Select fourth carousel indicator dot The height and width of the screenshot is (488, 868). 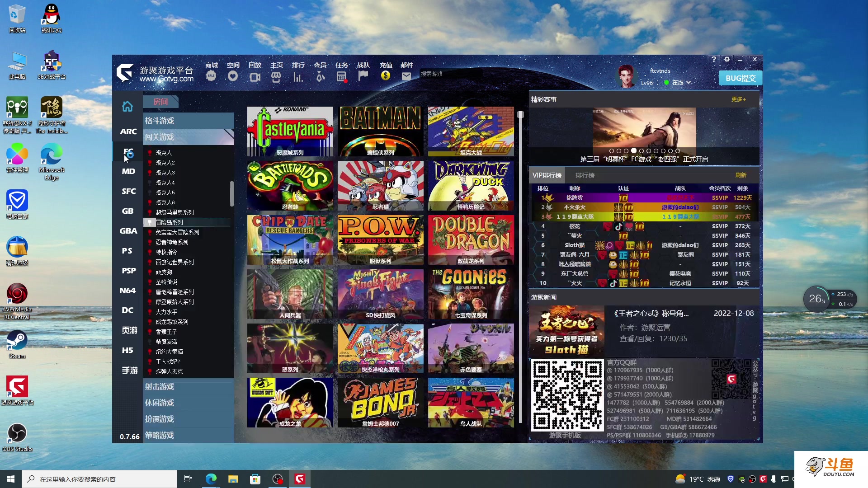(634, 151)
